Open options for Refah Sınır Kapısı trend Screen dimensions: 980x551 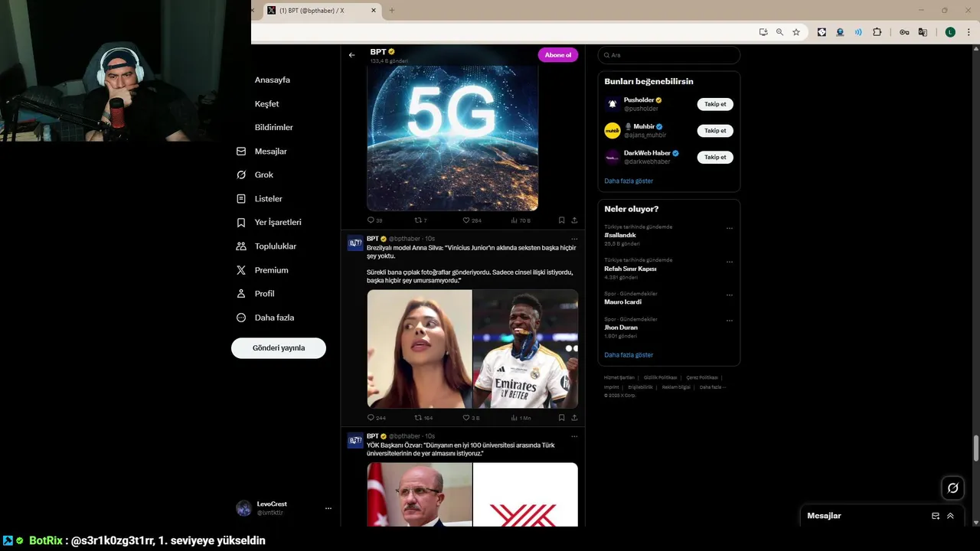click(x=730, y=261)
